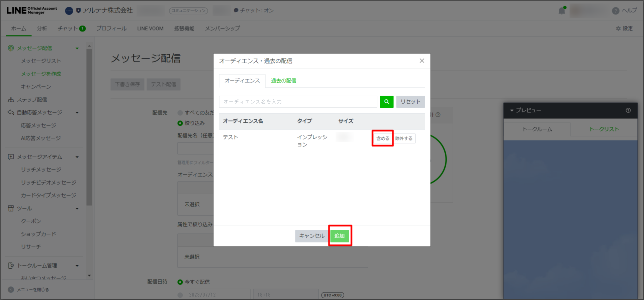Switch preview to トークルーム tab
This screenshot has height=300, width=644.
[537, 129]
